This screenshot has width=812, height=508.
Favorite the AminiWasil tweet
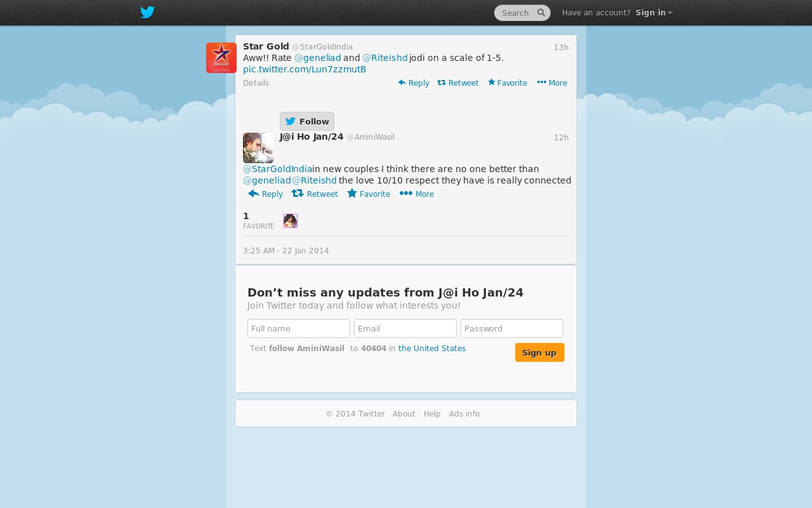click(369, 194)
